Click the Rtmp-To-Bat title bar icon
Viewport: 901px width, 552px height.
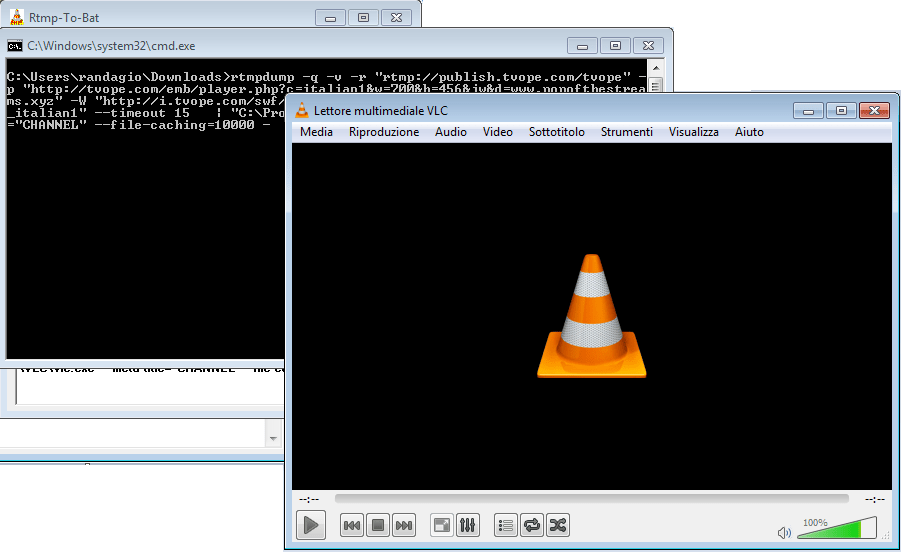tap(17, 17)
